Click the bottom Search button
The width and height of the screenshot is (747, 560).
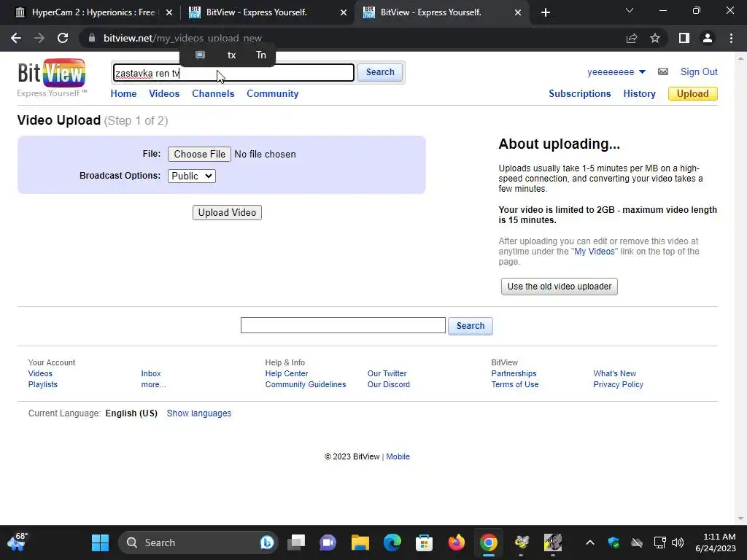click(x=471, y=326)
